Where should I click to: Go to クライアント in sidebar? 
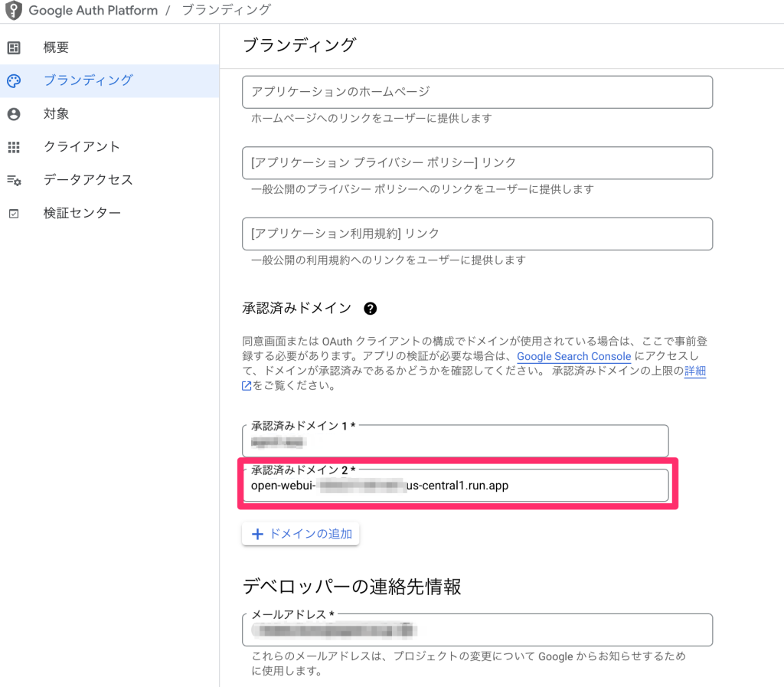[109, 147]
